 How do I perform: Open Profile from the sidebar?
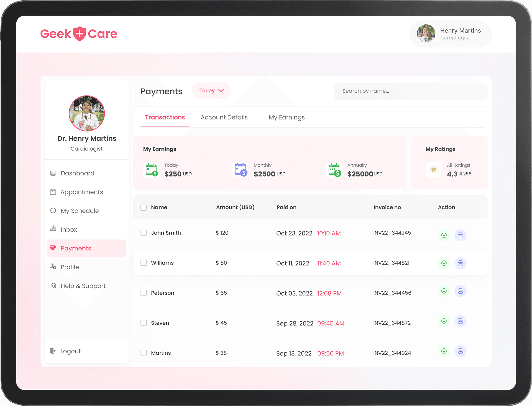point(86,267)
